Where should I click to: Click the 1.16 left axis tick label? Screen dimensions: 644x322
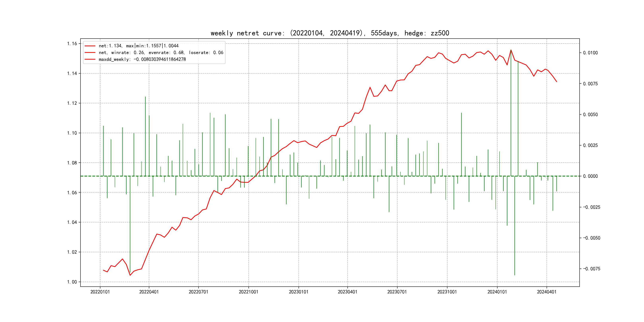pyautogui.click(x=72, y=44)
